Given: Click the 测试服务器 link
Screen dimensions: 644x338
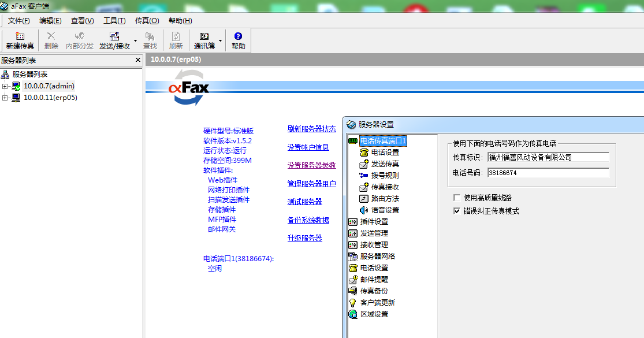Looking at the screenshot, I should click(305, 202).
